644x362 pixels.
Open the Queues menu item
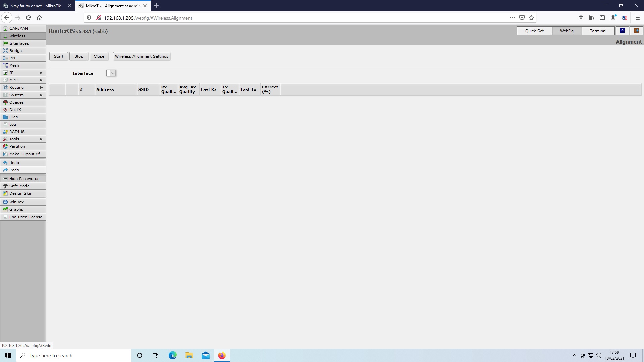[16, 102]
